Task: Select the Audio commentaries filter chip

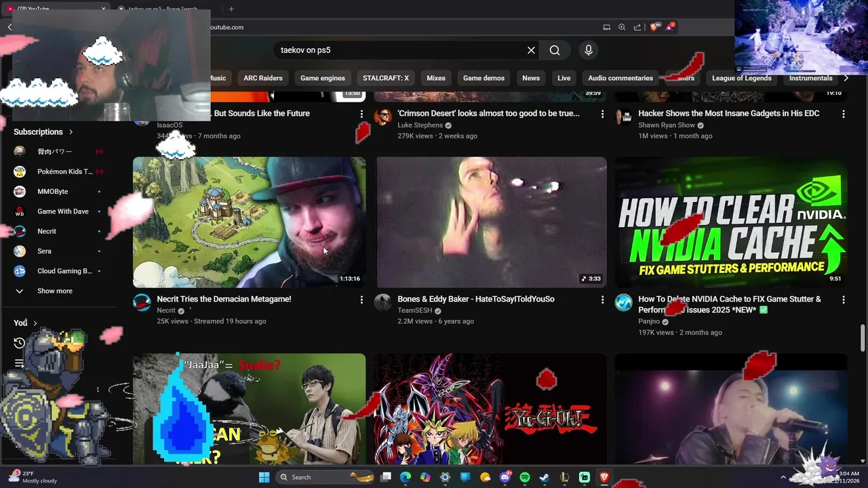Action: coord(620,78)
